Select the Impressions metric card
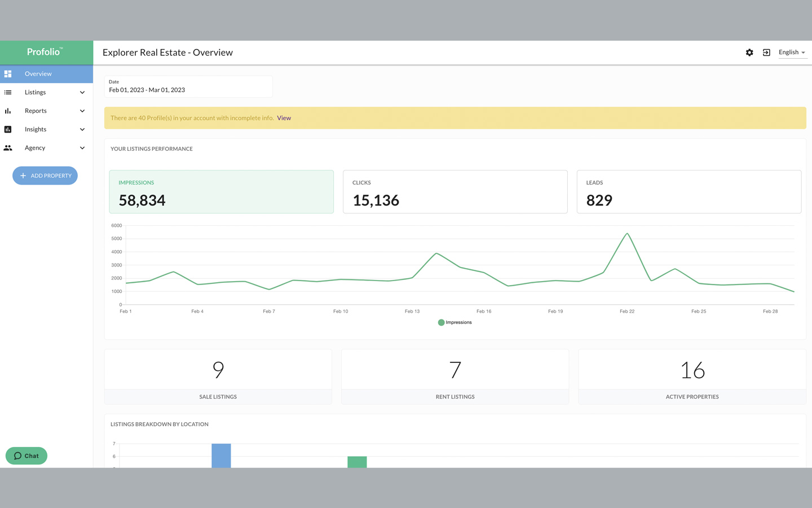Viewport: 812px width, 508px height. click(221, 192)
